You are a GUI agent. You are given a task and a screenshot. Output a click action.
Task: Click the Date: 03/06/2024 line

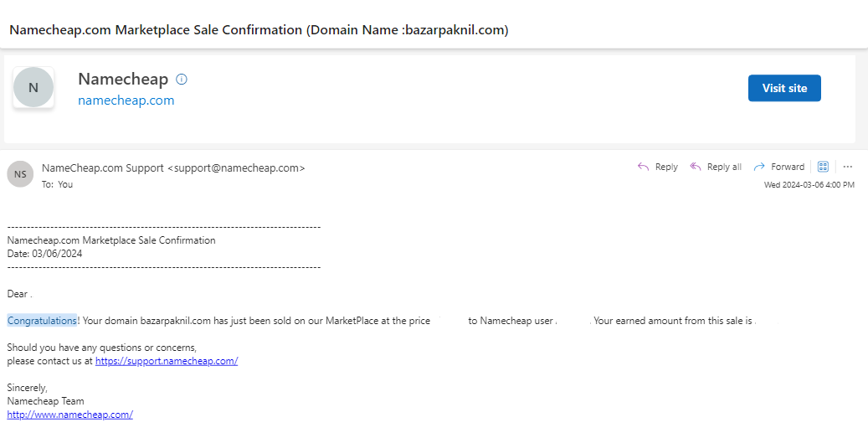click(45, 254)
